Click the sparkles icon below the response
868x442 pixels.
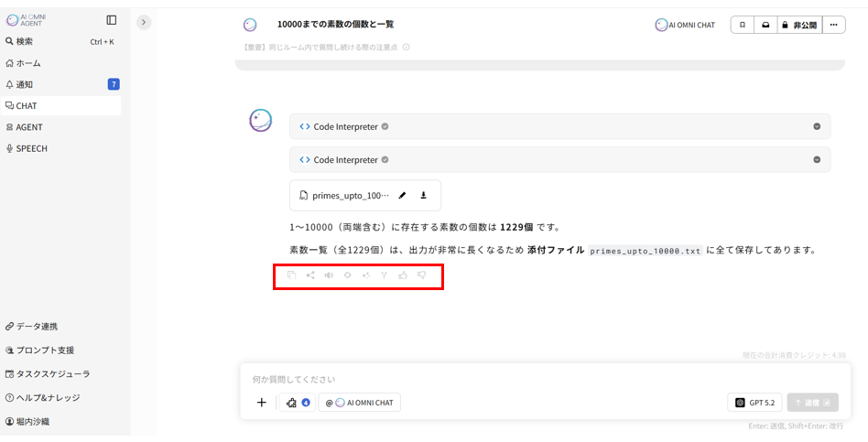click(366, 275)
